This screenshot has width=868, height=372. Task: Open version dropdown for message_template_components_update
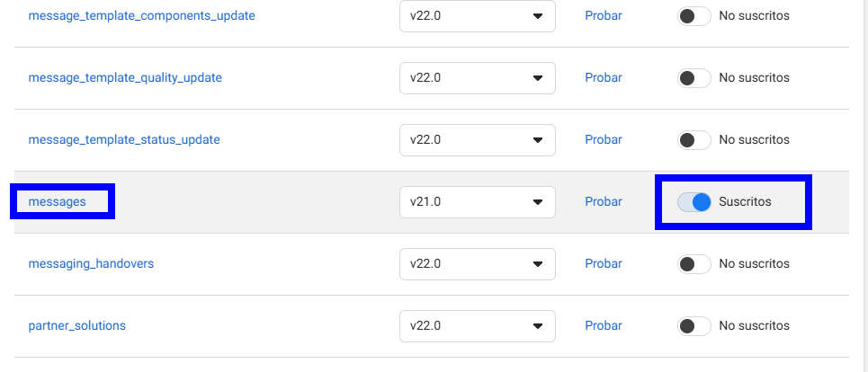point(477,16)
